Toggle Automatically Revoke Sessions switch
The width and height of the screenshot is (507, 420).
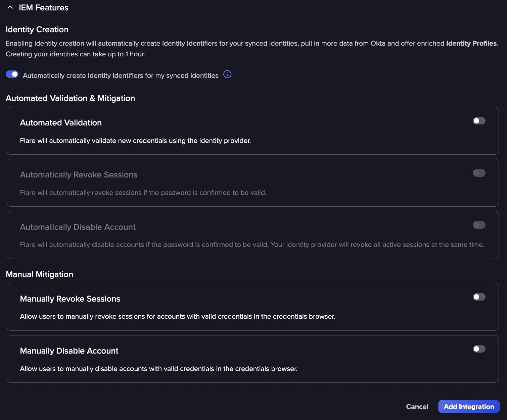point(479,173)
